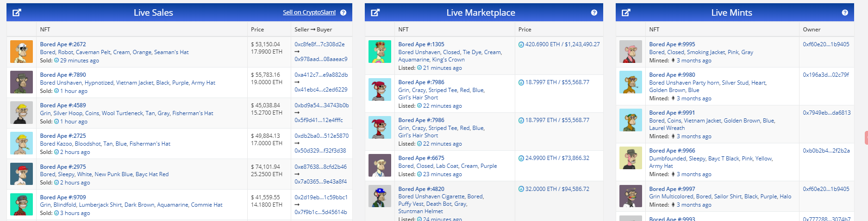Open Bored Ape #:4589 sale link
The image size is (868, 221).
(x=63, y=105)
